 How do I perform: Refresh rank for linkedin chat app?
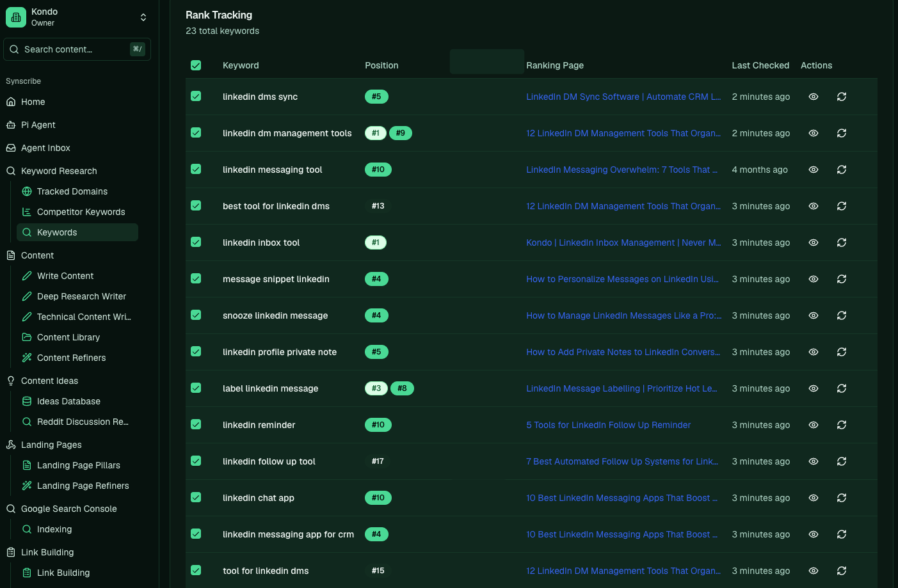coord(842,498)
